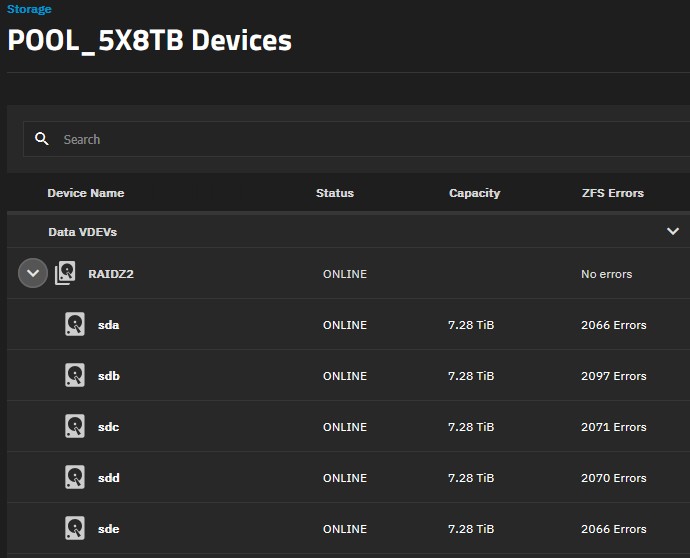Click the sdd disk icon
Image resolution: width=690 pixels, height=558 pixels.
[x=75, y=477]
